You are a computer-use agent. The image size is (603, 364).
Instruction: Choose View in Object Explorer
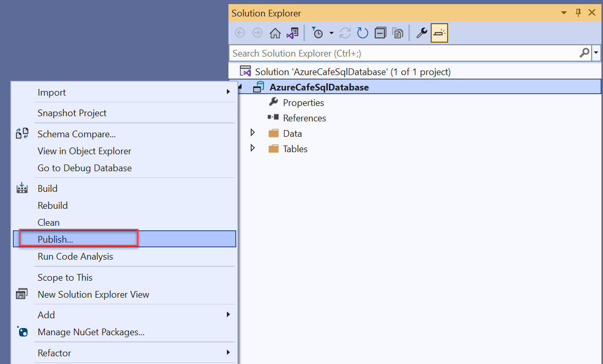click(124, 151)
